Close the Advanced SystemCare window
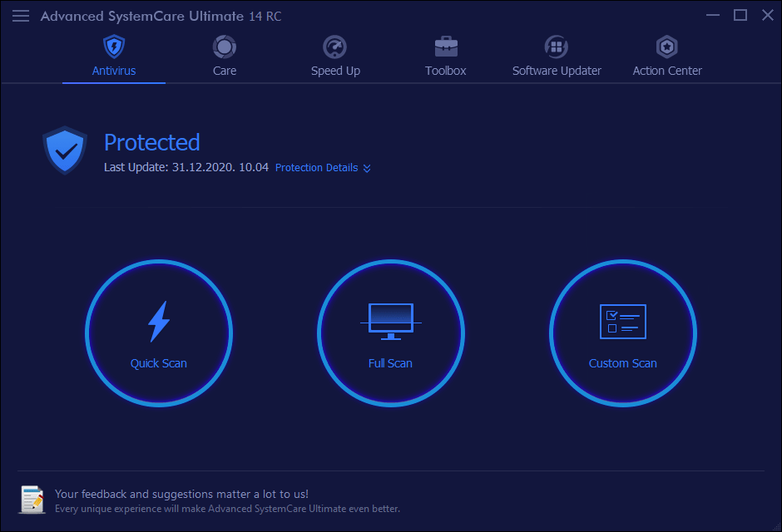The height and width of the screenshot is (532, 782). [768, 16]
